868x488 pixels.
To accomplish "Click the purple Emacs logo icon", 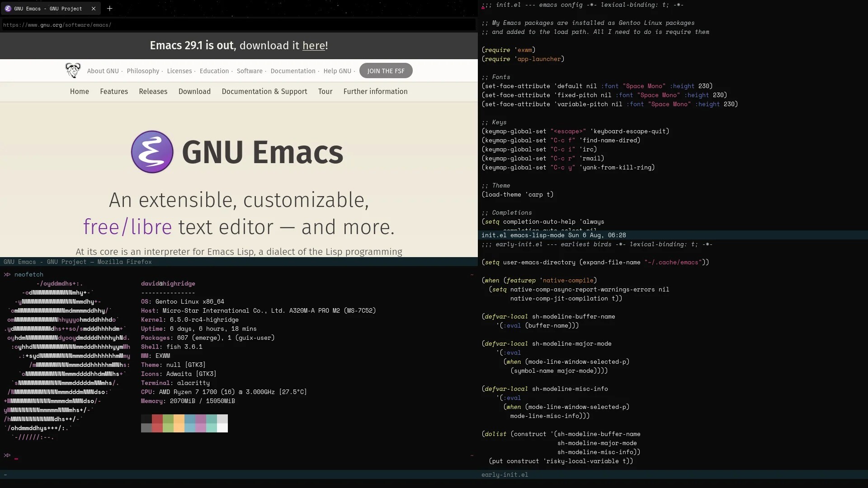I will point(152,152).
